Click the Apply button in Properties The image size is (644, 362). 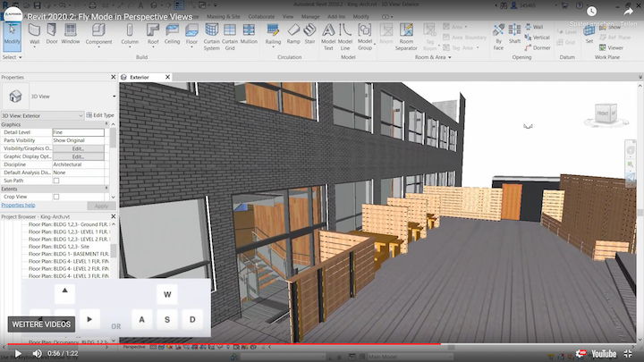(x=101, y=206)
